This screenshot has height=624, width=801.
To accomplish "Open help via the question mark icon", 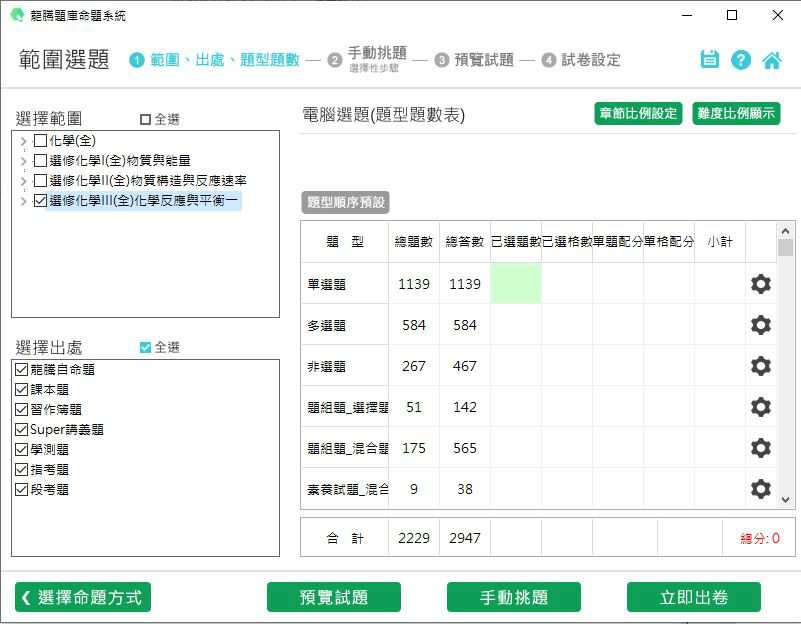I will tap(741, 60).
